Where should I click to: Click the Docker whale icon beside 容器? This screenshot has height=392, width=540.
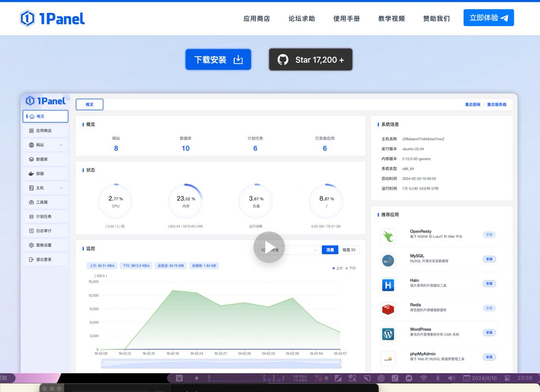pyautogui.click(x=31, y=174)
